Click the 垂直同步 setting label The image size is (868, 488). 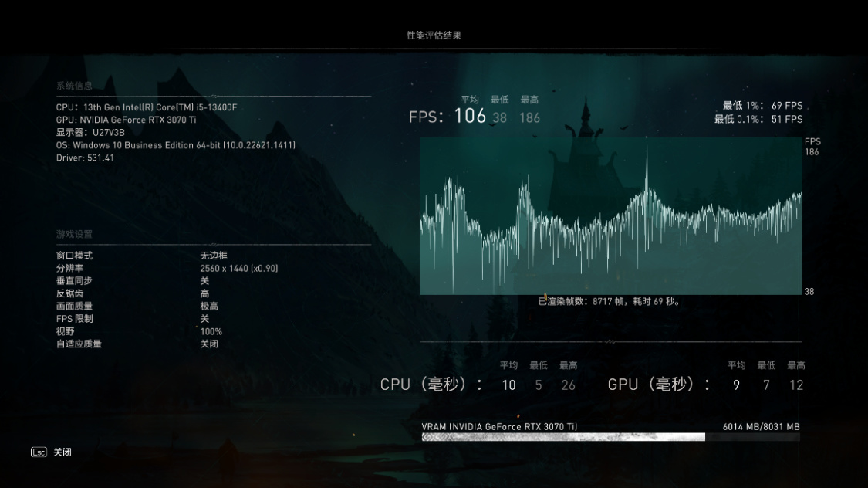74,281
